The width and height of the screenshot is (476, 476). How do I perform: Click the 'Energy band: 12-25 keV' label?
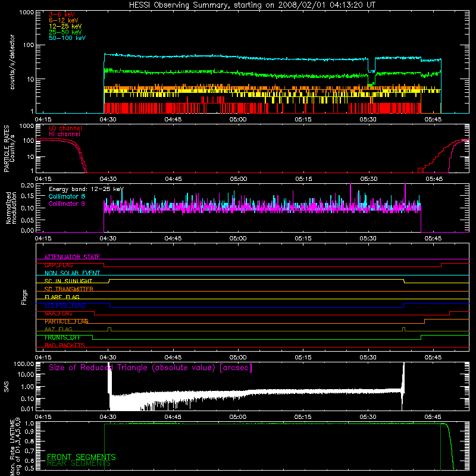point(86,189)
